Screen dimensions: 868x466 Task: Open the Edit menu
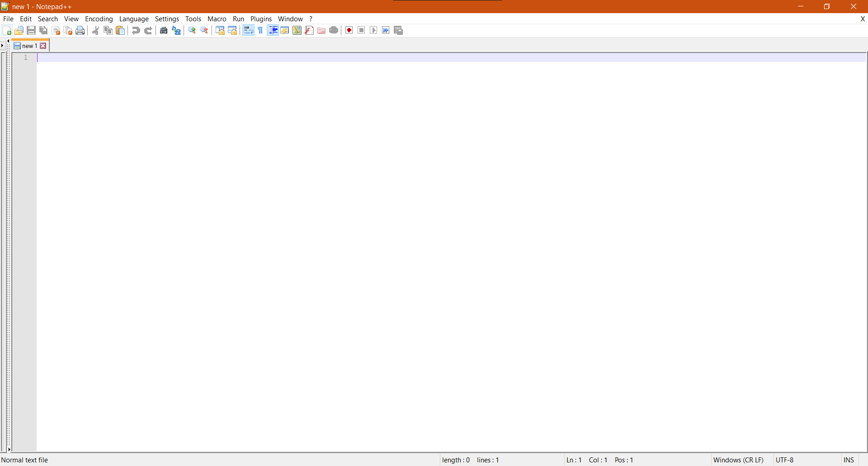(26, 19)
